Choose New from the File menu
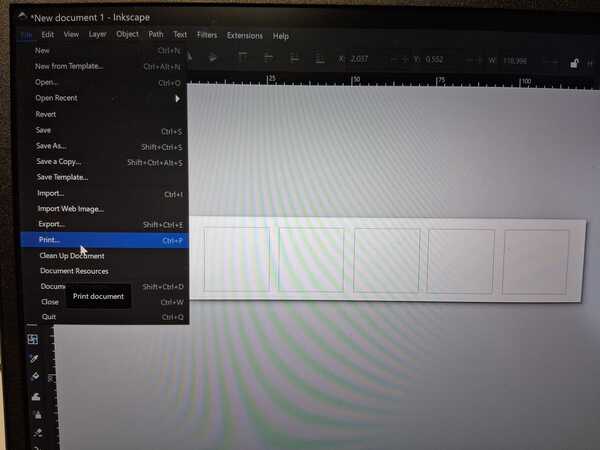This screenshot has height=450, width=600. click(x=103, y=51)
